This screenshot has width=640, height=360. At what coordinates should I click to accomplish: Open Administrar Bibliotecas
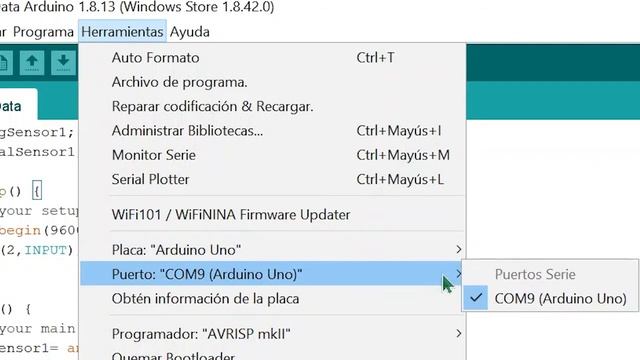[273, 131]
